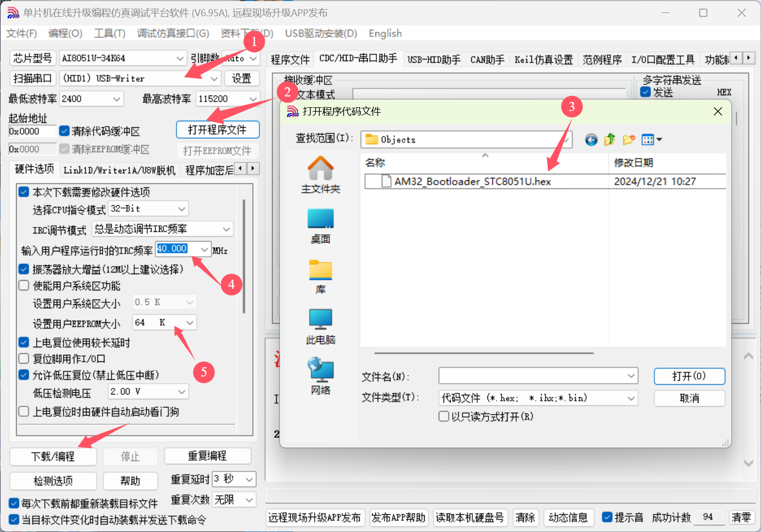Open 库 in the places sidebar
Screen dimensions: 761x532
(321, 277)
